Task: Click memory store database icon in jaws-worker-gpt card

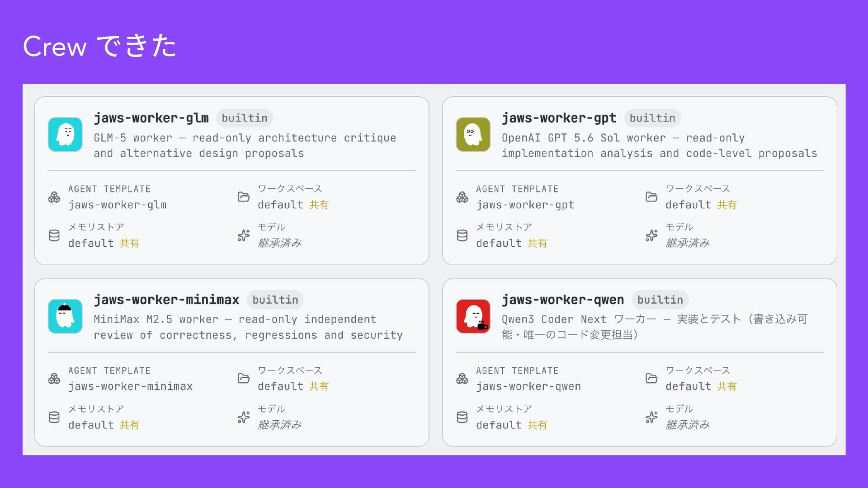Action: click(x=462, y=235)
